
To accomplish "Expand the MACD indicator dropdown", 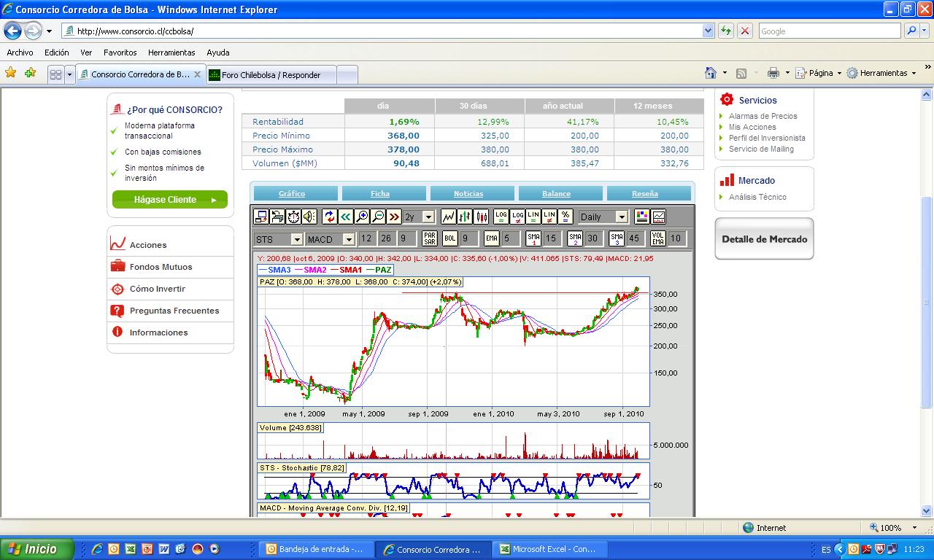I will tap(349, 239).
